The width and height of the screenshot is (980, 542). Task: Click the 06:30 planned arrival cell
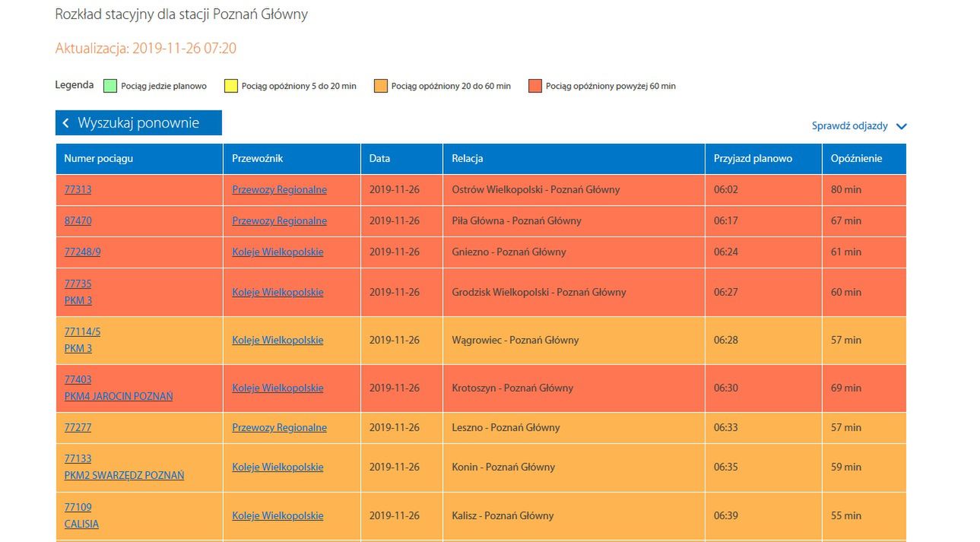763,388
